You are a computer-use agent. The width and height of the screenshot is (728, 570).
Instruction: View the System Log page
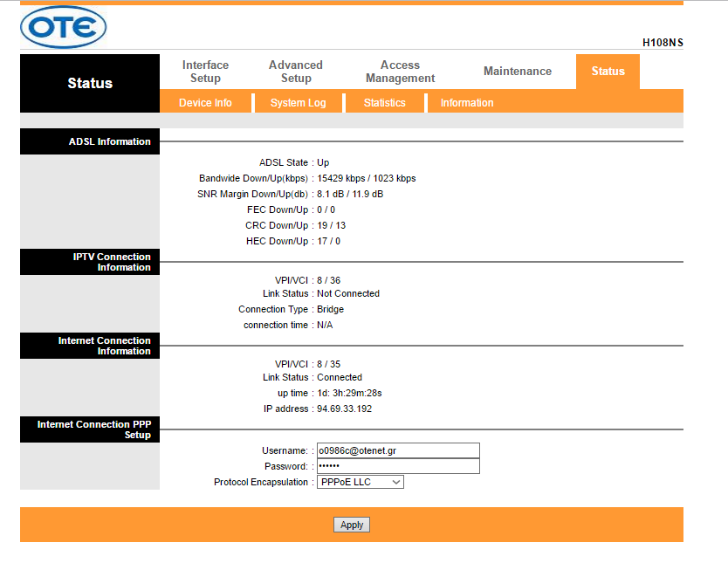point(298,103)
